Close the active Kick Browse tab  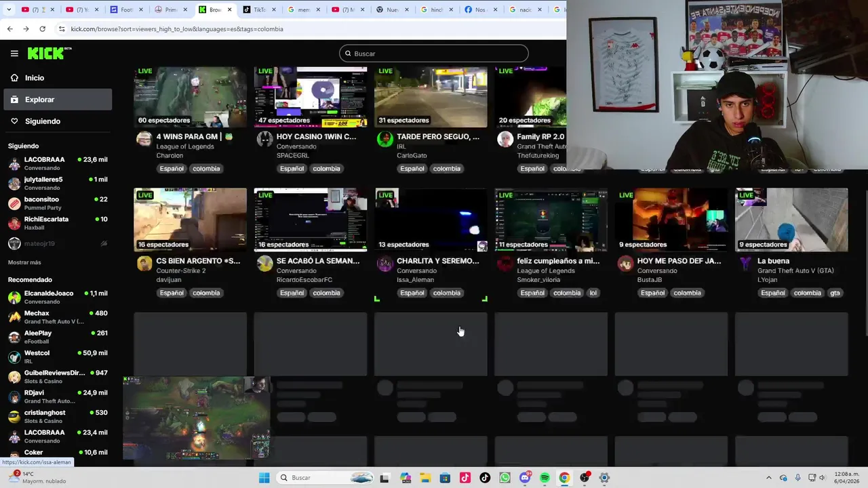(x=229, y=9)
